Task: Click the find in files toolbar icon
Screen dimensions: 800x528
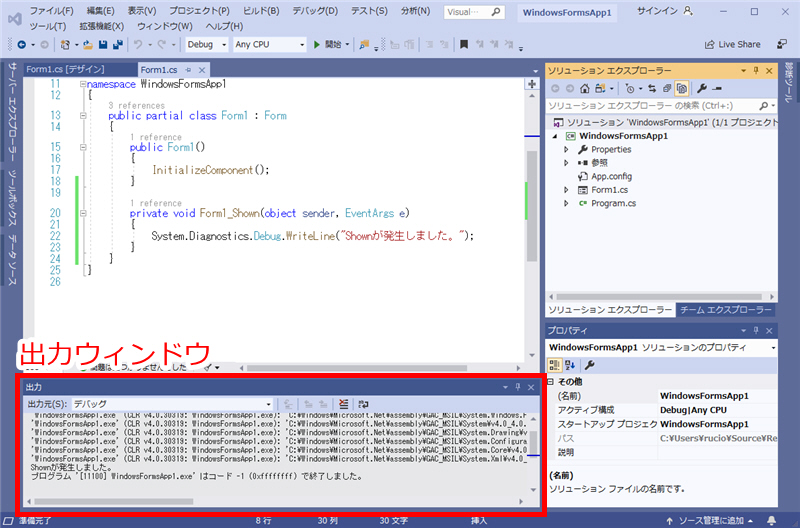Action: coord(364,45)
